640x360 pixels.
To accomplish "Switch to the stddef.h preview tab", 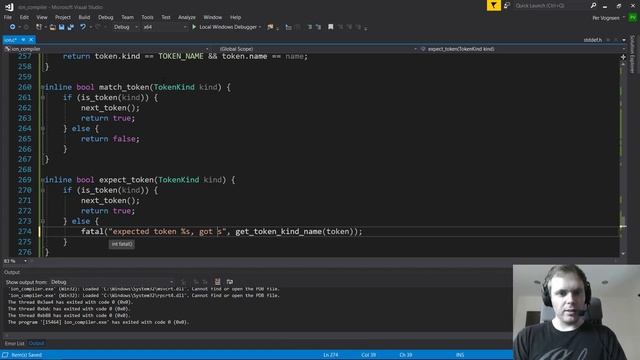I will point(593,40).
